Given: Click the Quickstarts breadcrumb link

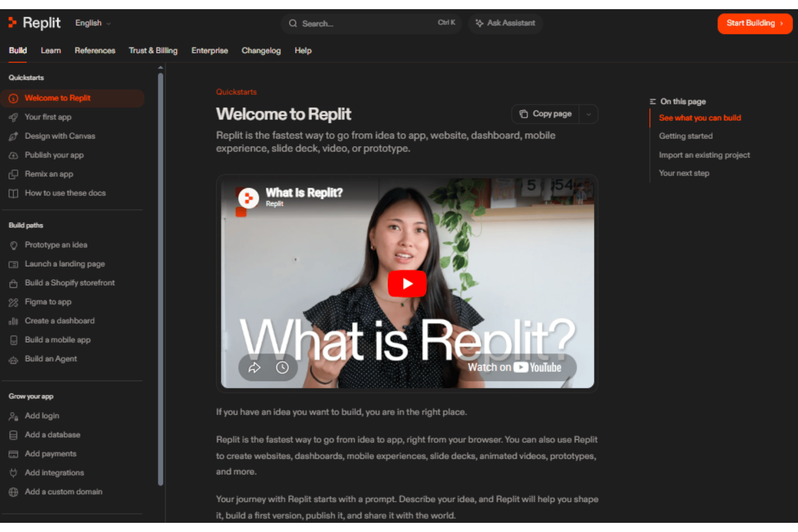Looking at the screenshot, I should point(236,92).
